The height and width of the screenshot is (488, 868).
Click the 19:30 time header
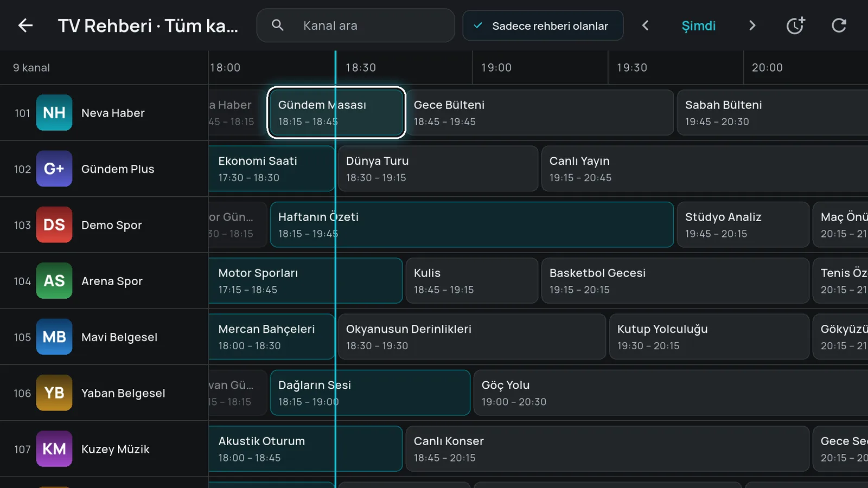point(632,67)
